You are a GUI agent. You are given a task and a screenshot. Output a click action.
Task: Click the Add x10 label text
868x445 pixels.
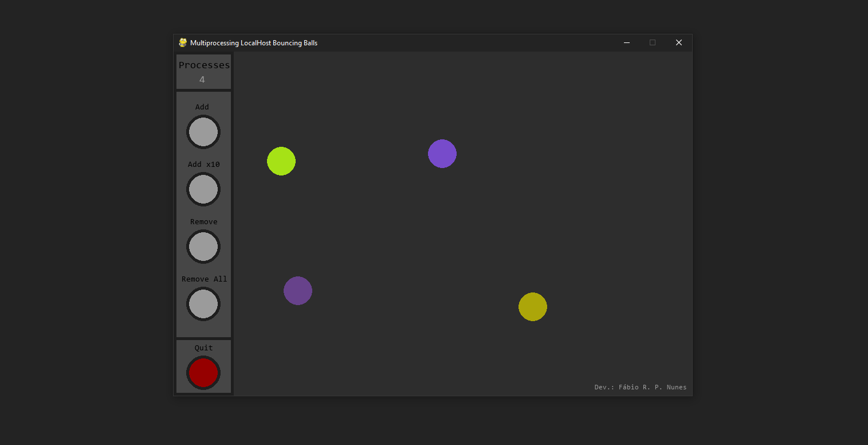click(x=203, y=164)
